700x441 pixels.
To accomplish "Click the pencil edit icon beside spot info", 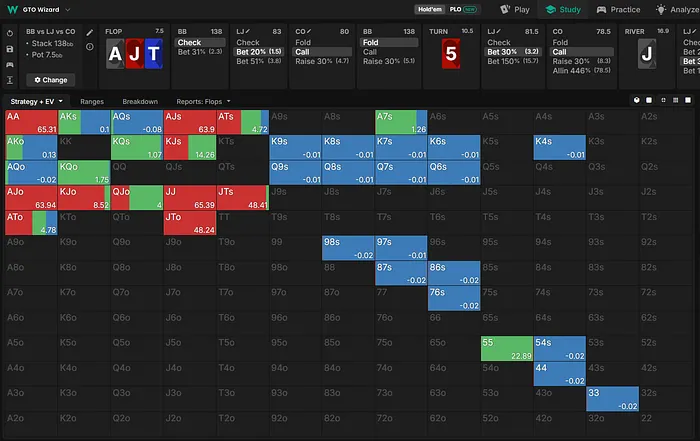I will [x=90, y=32].
